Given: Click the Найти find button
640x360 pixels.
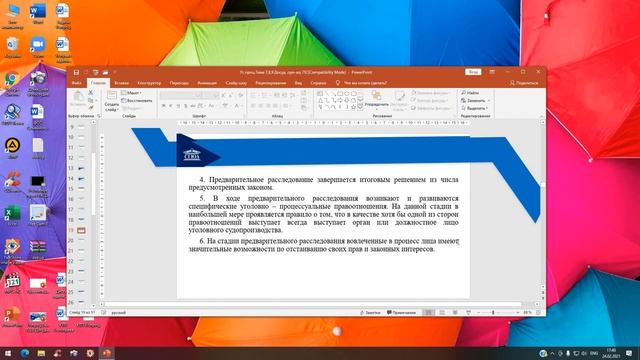Looking at the screenshot, I should tap(471, 93).
